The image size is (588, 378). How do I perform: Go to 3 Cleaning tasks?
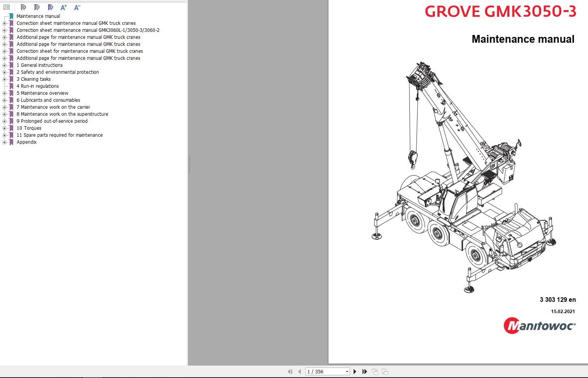34,79
